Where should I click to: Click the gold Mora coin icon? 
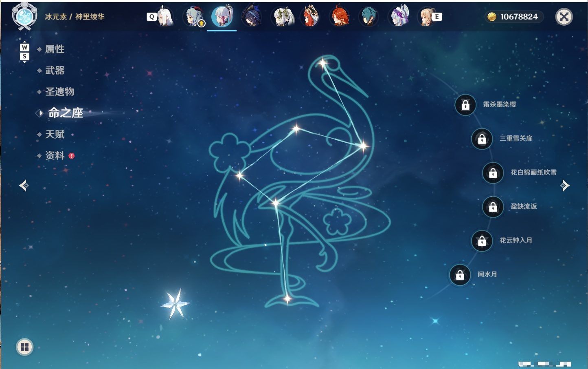(x=492, y=17)
